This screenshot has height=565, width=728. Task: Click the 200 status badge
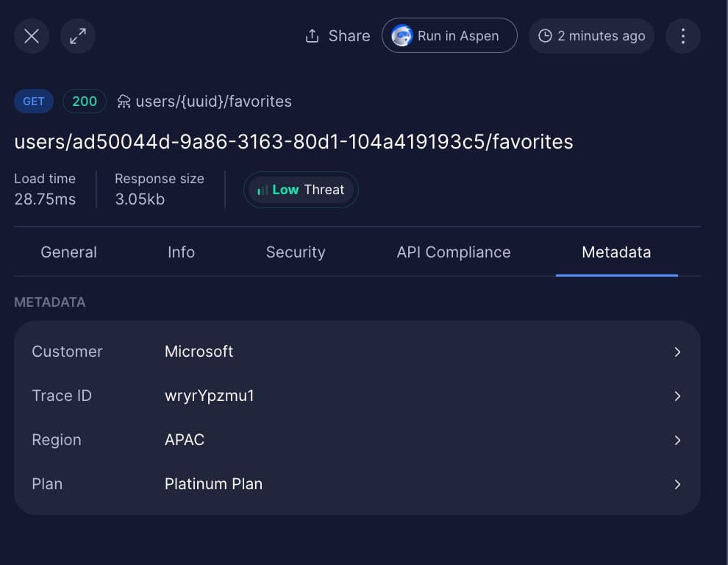pyautogui.click(x=84, y=102)
